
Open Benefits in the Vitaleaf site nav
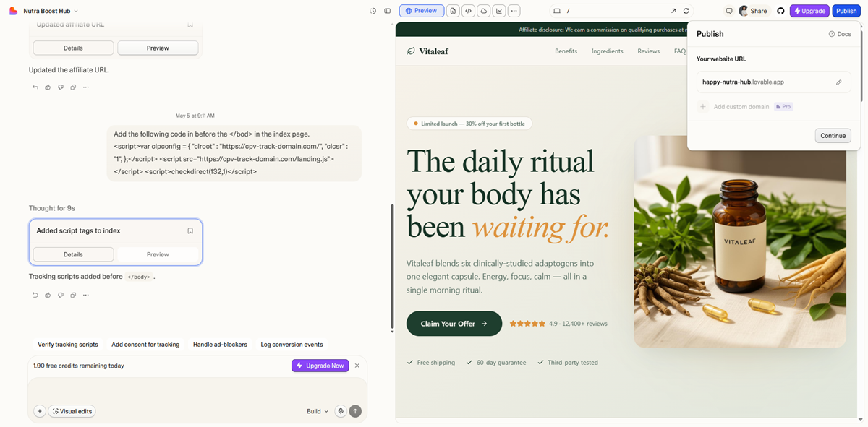point(566,51)
